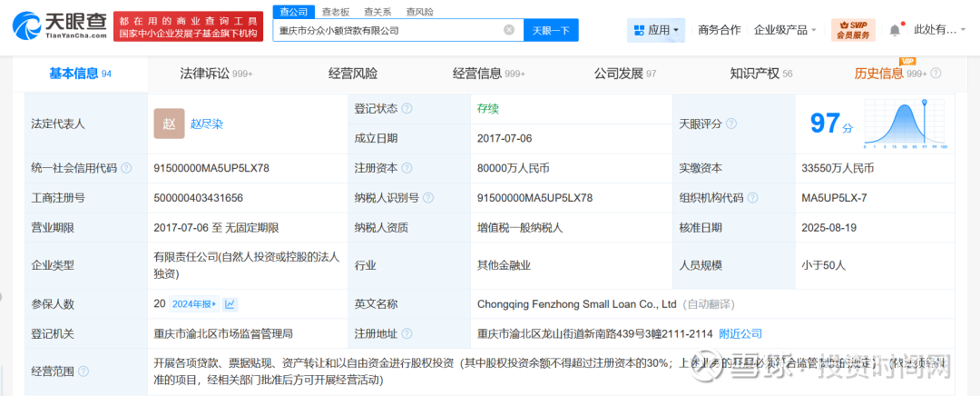This screenshot has width=980, height=396.
Task: Click the help icon next to 注册地址
Action: [407, 334]
